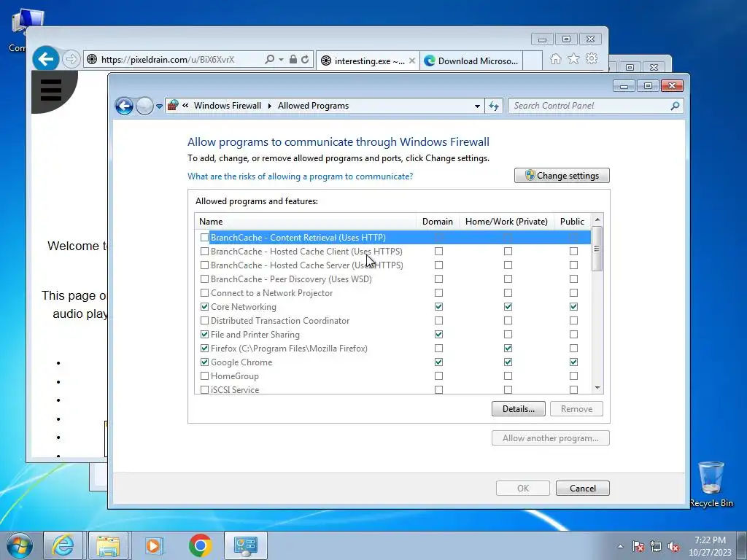
Task: Expand hidden breadcrumb levels chevron
Action: (185, 106)
